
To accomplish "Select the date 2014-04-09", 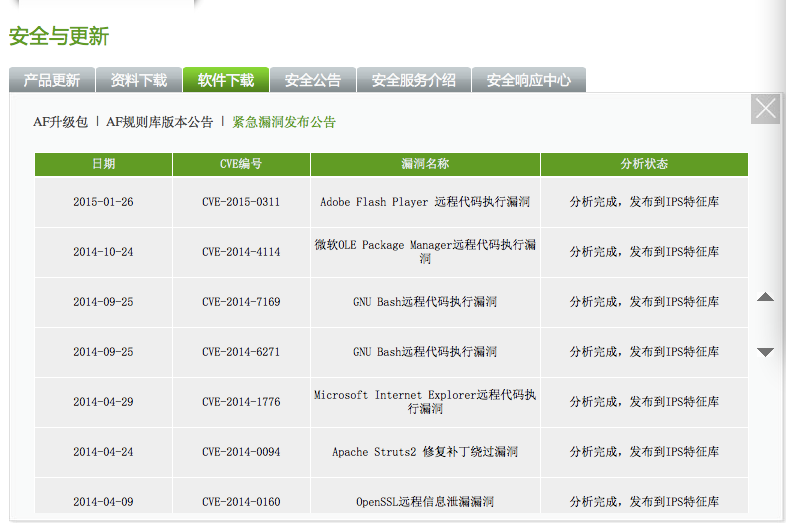I will point(103,502).
